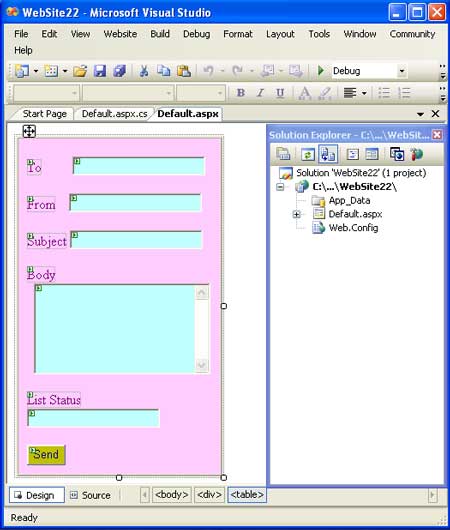Open the Debug configuration dropdown
Viewport: 450px width, 530px height.
[x=402, y=71]
